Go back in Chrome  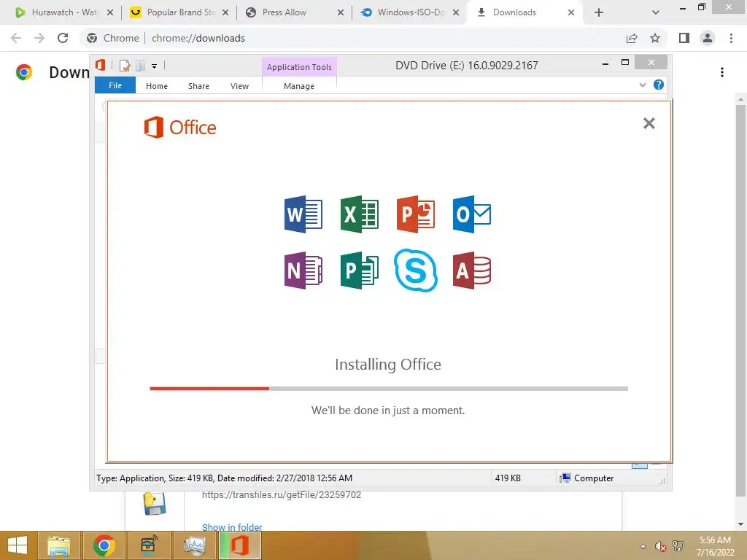16,38
